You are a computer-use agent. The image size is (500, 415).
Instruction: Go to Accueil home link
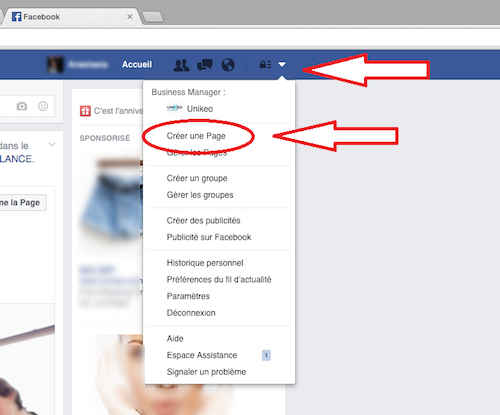137,64
